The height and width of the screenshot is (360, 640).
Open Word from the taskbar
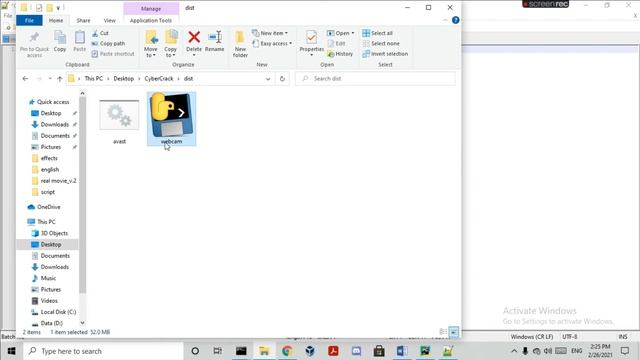tap(402, 351)
